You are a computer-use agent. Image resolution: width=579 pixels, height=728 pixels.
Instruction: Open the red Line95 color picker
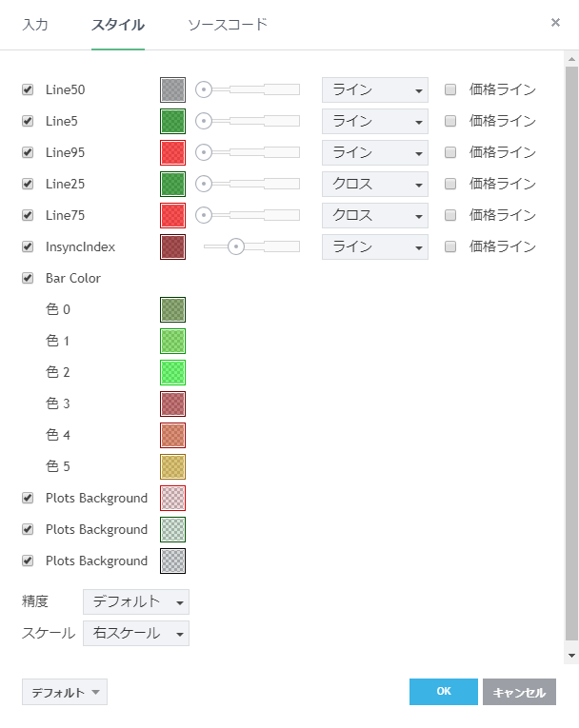click(x=172, y=153)
